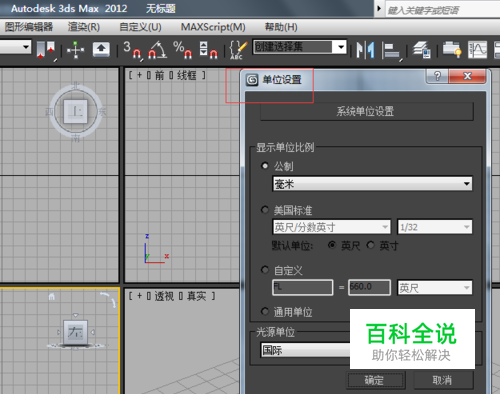Toggle the Percent Snap icon

tap(182, 50)
